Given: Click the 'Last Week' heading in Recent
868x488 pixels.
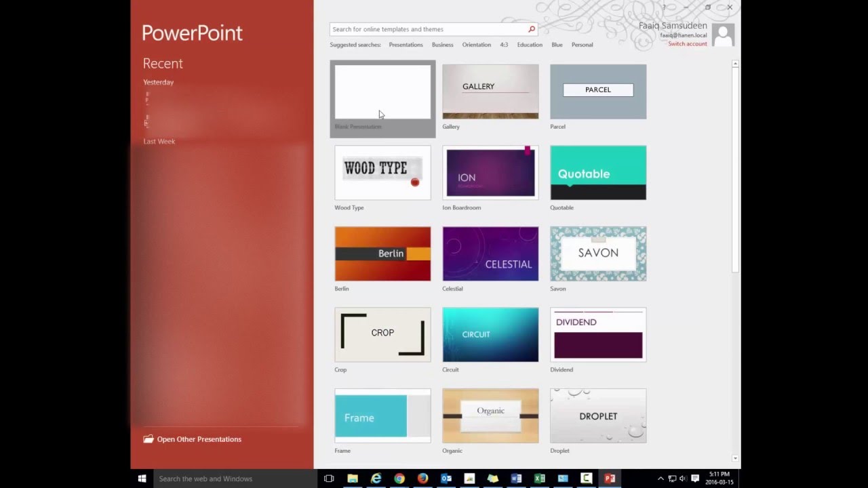Looking at the screenshot, I should [159, 141].
